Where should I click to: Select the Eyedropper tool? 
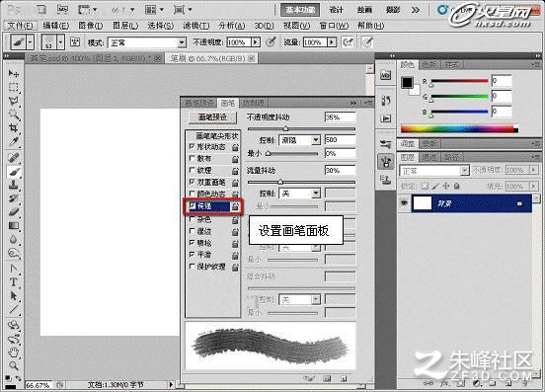pyautogui.click(x=13, y=141)
